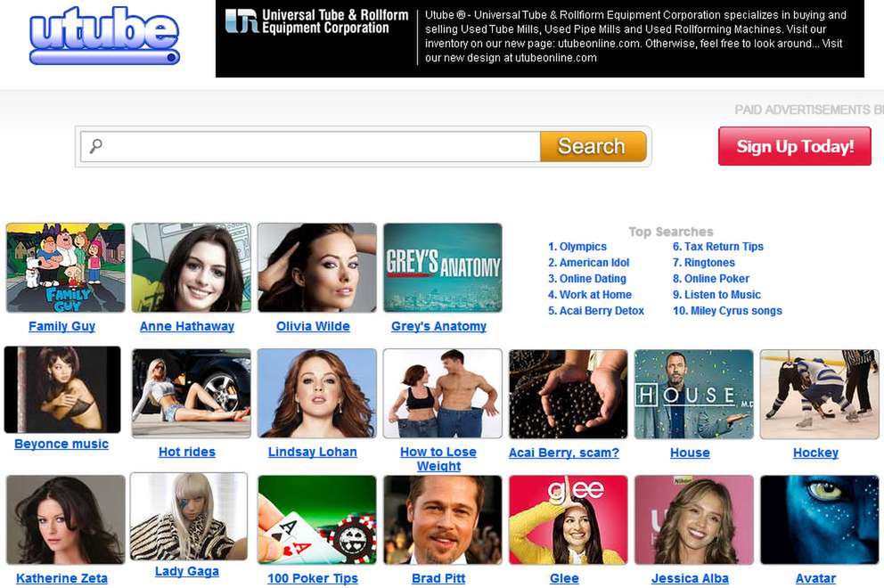Click the utube logo
884x588 pixels.
click(104, 36)
